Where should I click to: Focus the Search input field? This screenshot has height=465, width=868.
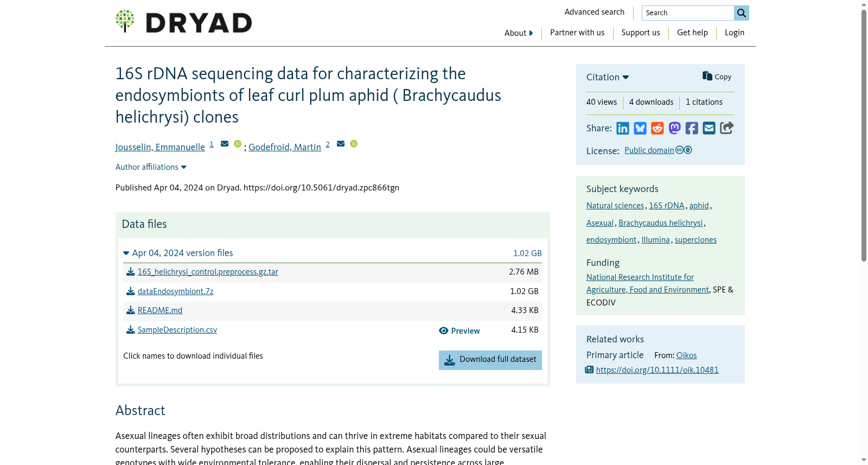point(688,13)
